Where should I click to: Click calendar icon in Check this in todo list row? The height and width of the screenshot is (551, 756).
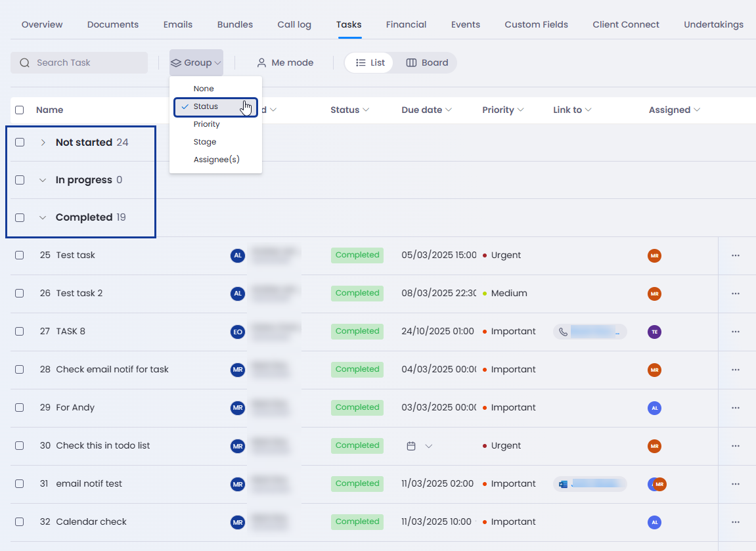click(411, 446)
